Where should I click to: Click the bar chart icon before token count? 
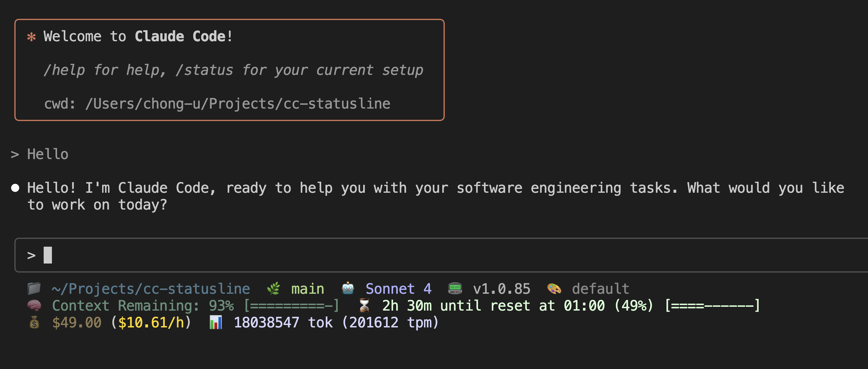(x=216, y=322)
